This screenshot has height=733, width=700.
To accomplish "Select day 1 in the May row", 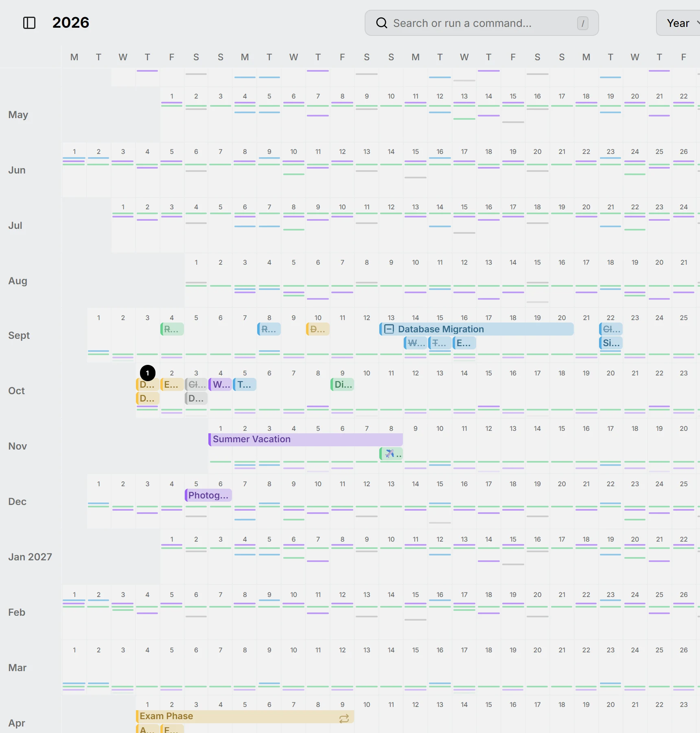I will coord(172,97).
